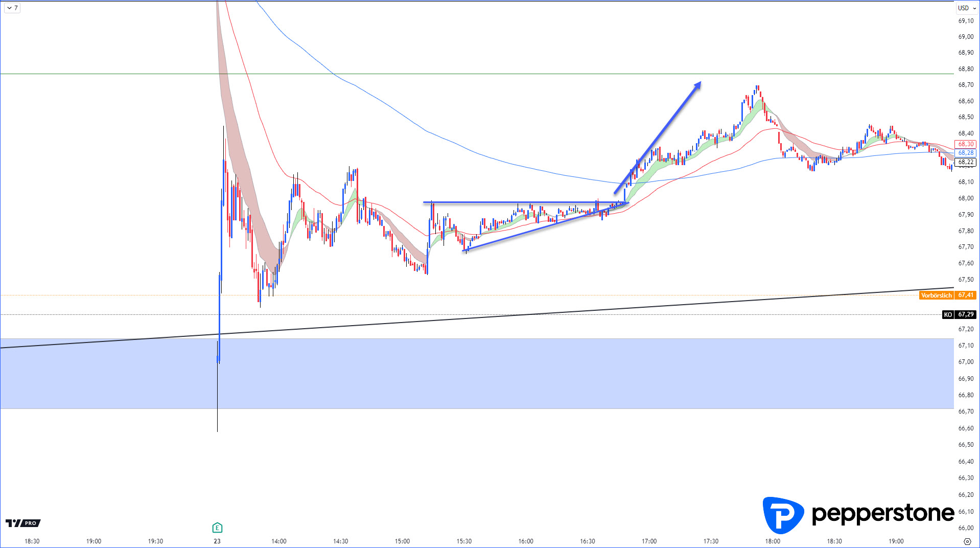The width and height of the screenshot is (980, 548).
Task: Click the 17:00 time axis label
Action: coord(649,541)
